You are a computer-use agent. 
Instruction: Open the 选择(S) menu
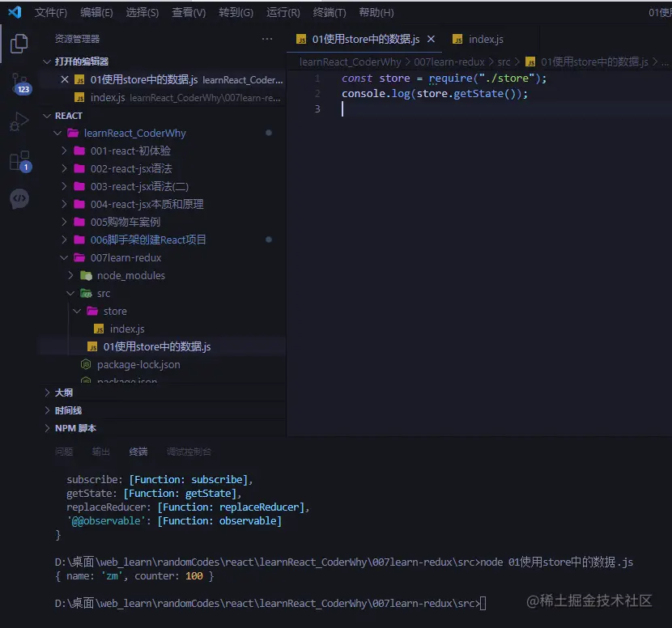[142, 12]
